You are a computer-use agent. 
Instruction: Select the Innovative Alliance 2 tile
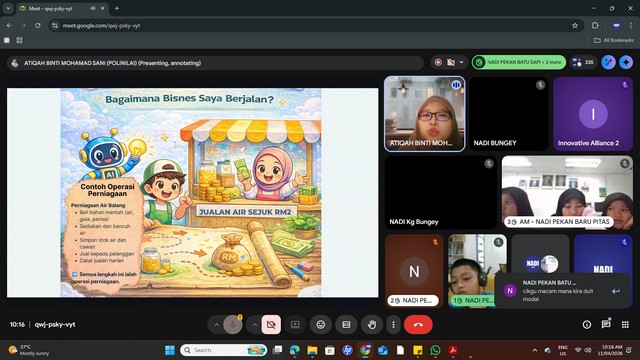(x=593, y=114)
